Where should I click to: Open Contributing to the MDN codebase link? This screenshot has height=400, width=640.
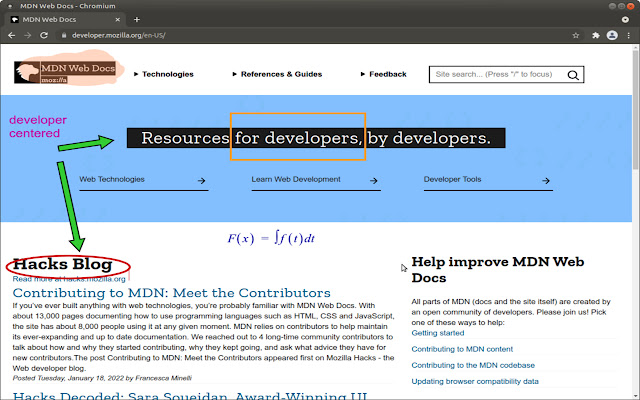[x=473, y=365]
